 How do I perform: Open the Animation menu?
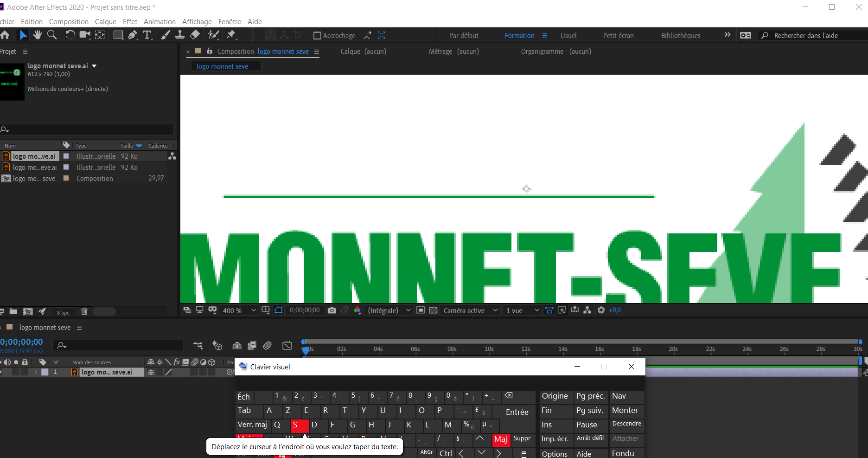pyautogui.click(x=160, y=22)
